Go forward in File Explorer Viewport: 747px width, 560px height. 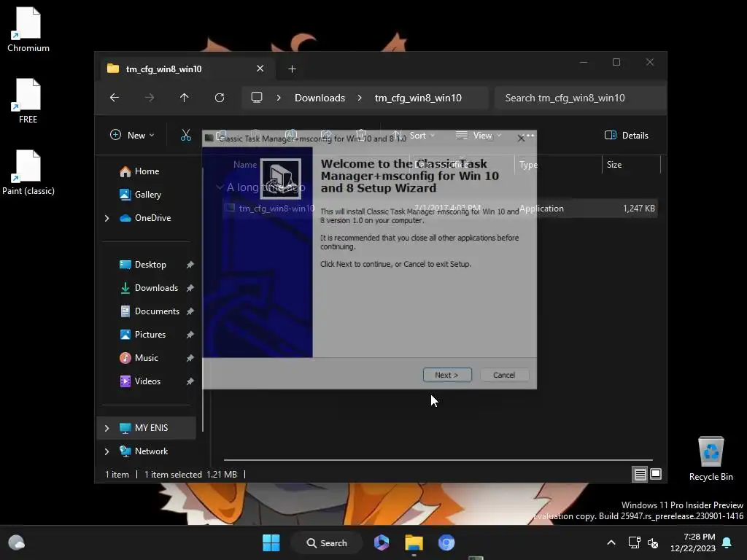[150, 98]
